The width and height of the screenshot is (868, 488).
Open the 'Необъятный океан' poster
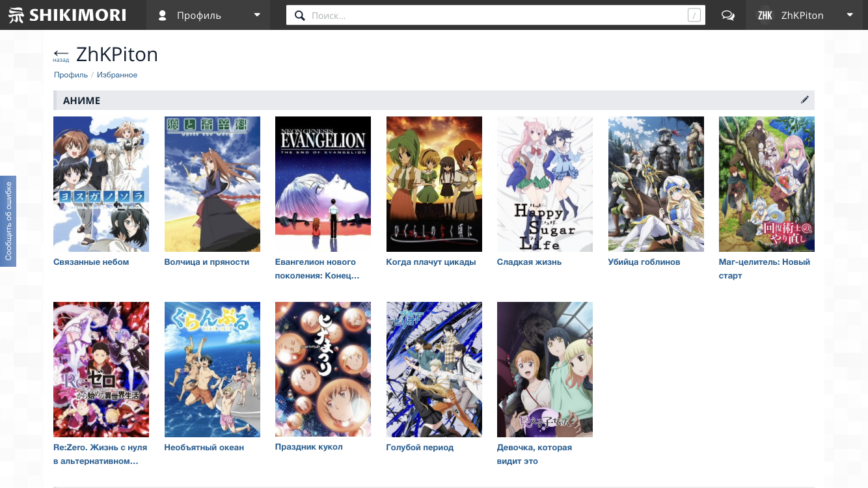click(x=212, y=370)
